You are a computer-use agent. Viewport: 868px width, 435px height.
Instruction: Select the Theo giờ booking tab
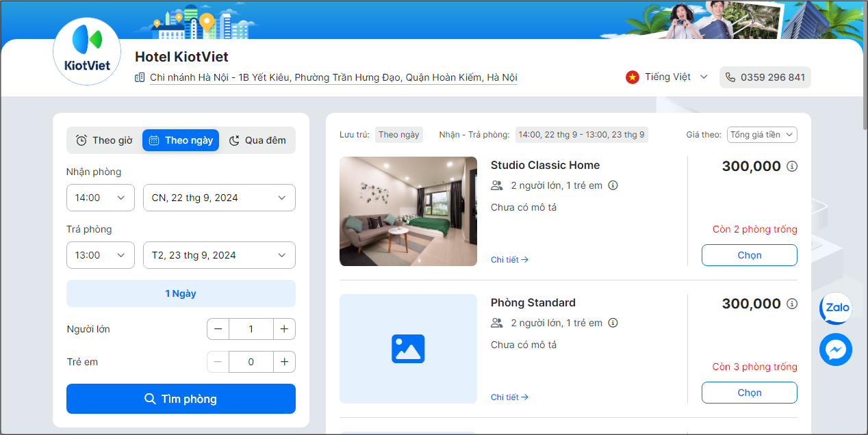click(104, 140)
